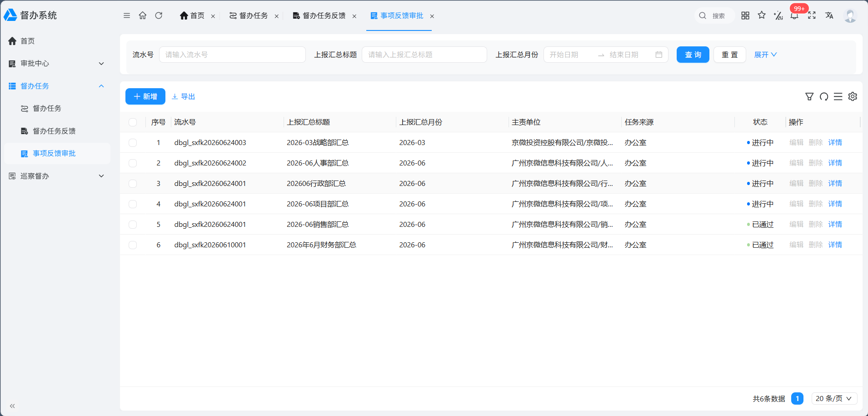Image resolution: width=868 pixels, height=416 pixels.
Task: Collapse sidebar with double-chevron icon
Action: [x=12, y=406]
